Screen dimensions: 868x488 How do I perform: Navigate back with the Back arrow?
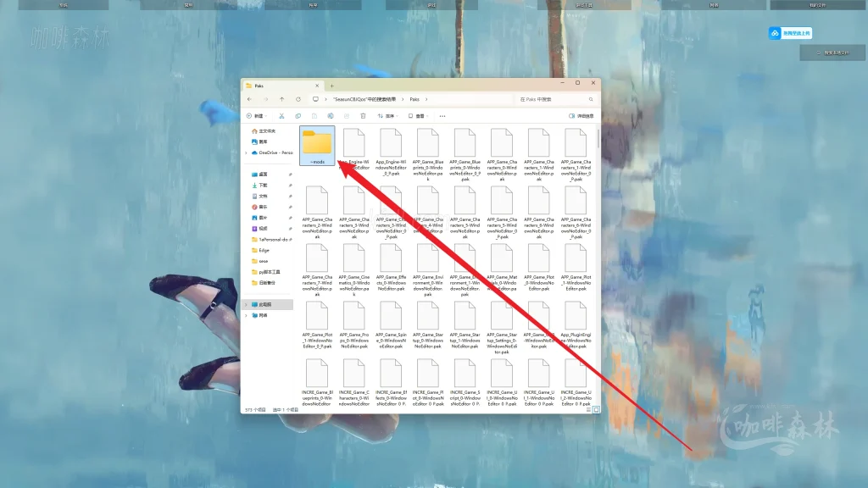coord(250,99)
